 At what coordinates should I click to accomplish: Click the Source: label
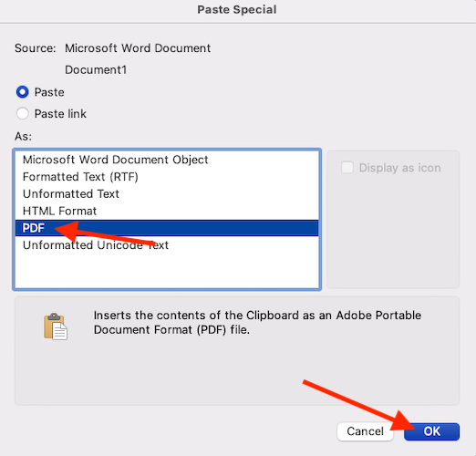(36, 48)
